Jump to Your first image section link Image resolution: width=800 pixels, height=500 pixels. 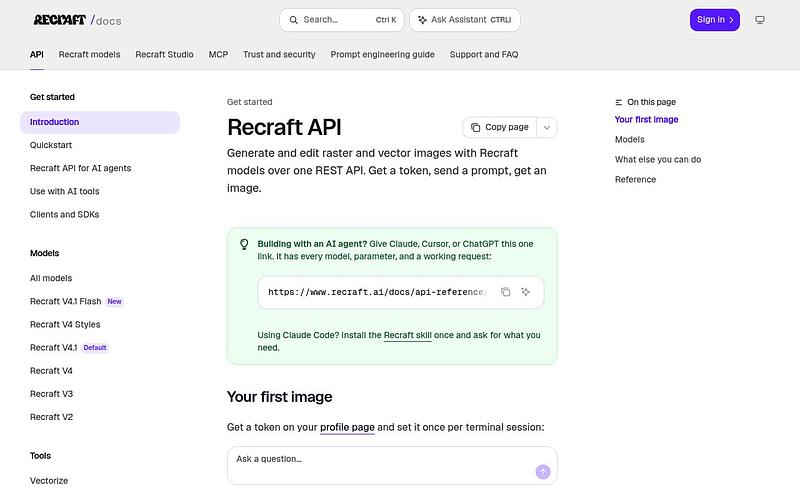[x=646, y=119]
